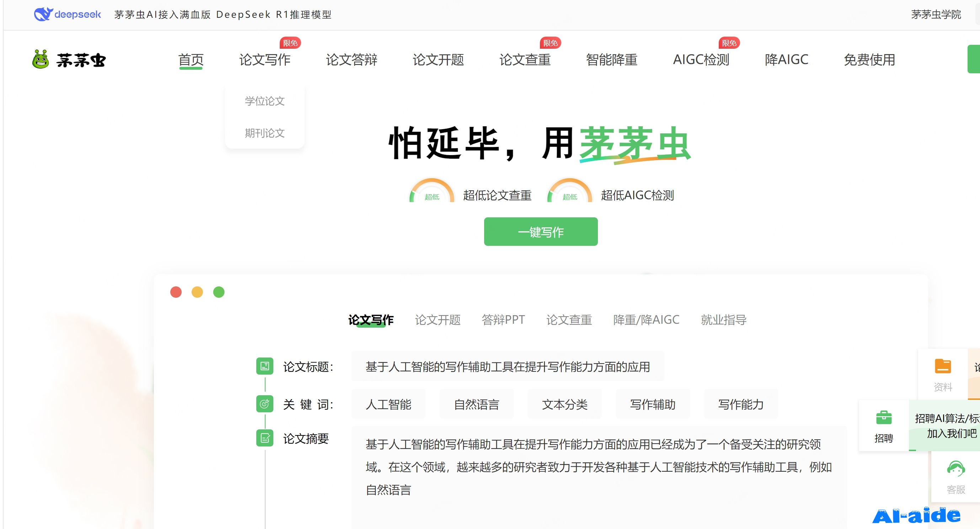Open 茅茅虫学院 link
The height and width of the screenshot is (529, 980).
[x=936, y=15]
